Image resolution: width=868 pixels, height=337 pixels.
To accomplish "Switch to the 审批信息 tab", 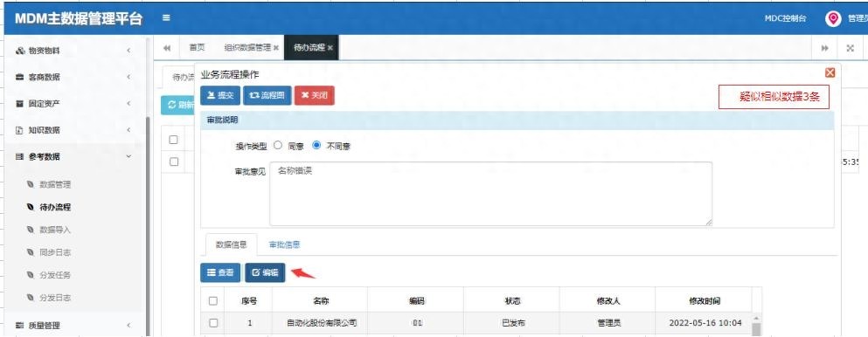I will coord(285,244).
